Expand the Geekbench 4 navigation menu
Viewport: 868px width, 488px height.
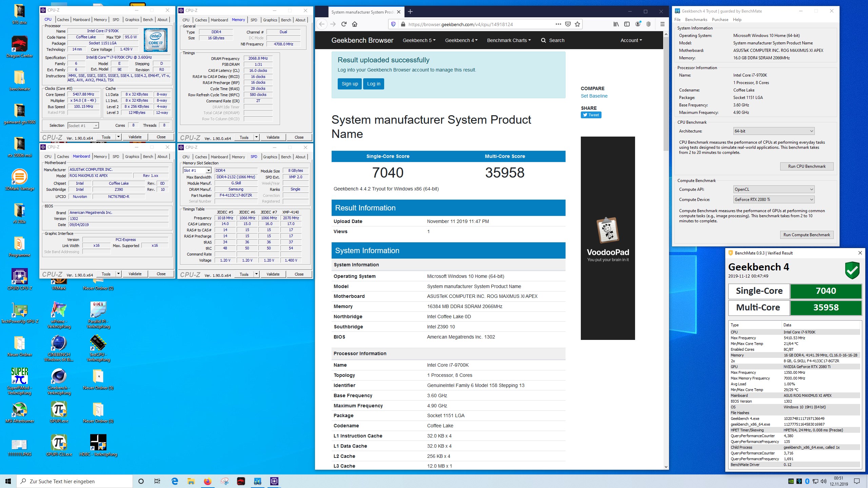point(461,40)
